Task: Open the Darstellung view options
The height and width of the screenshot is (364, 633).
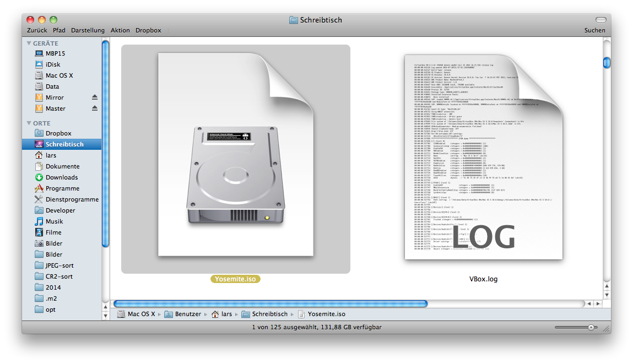Action: point(88,30)
